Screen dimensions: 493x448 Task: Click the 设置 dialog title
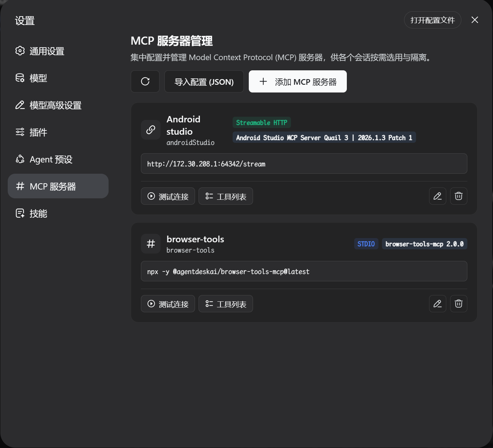25,21
